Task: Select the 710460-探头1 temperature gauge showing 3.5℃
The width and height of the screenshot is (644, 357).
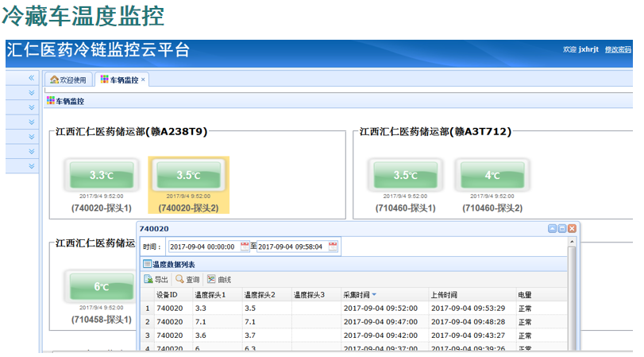Action: coord(405,176)
